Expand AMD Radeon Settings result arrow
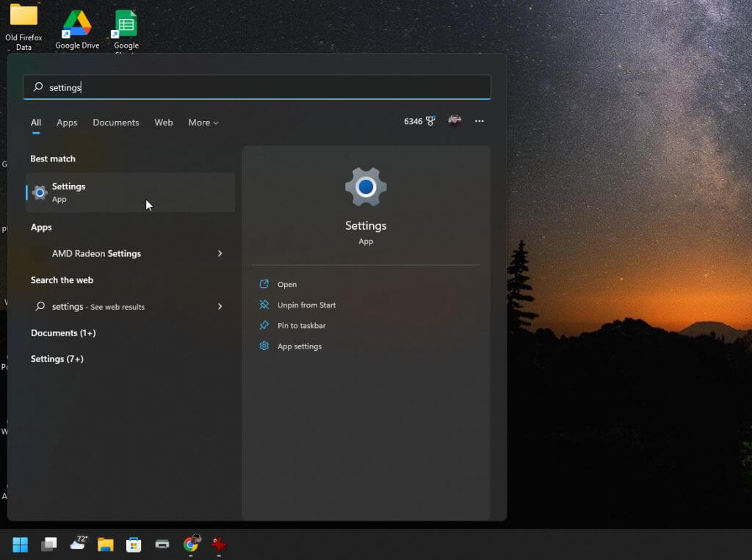Screen dimensions: 752x560 click(x=220, y=253)
